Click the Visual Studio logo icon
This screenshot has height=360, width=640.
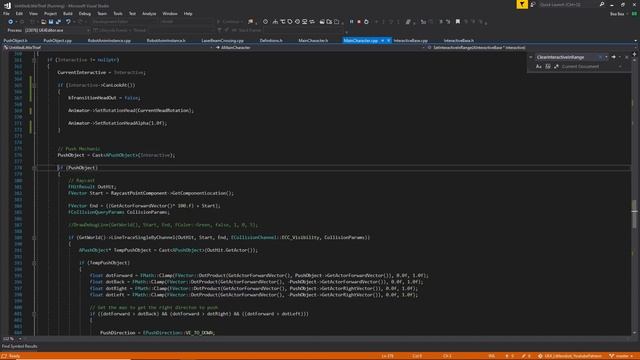pyautogui.click(x=7, y=5)
